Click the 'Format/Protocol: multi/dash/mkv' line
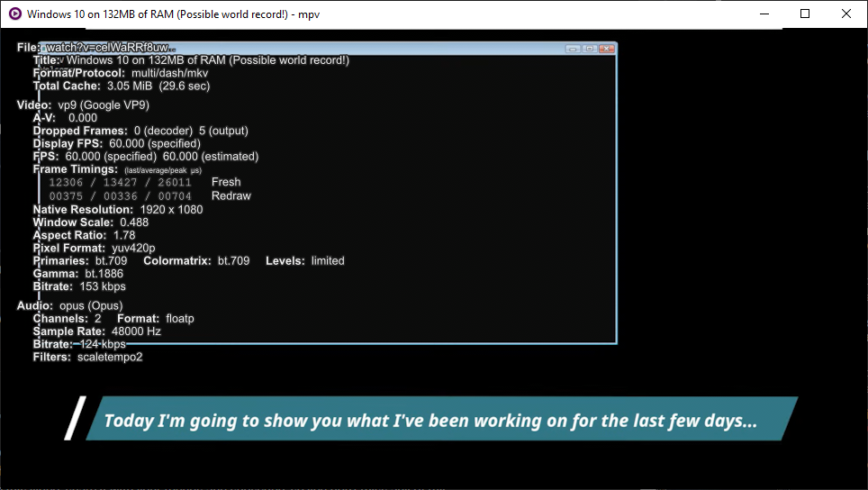 click(121, 73)
